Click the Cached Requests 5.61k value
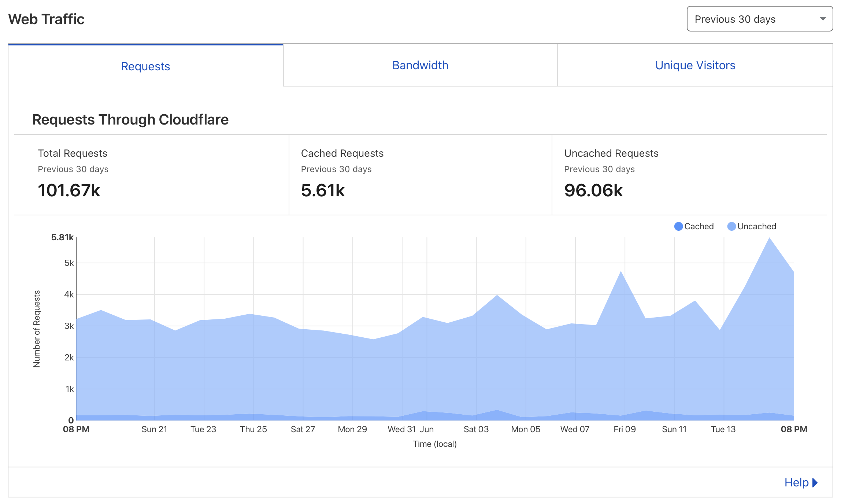Image resolution: width=841 pixels, height=504 pixels. pos(323,190)
